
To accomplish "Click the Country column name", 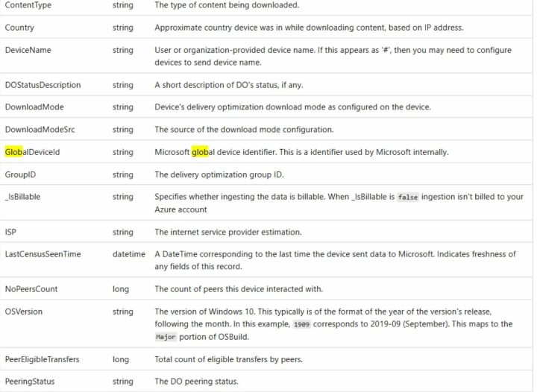I will click(x=19, y=28).
